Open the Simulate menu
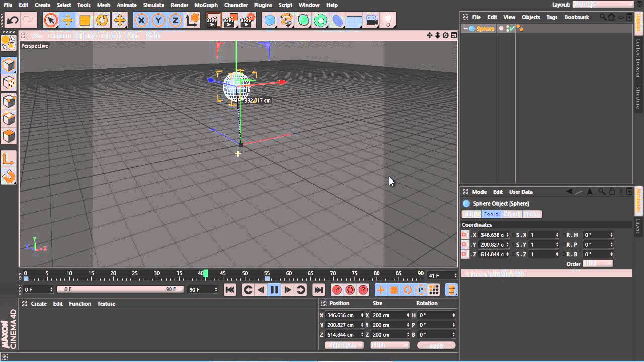The width and height of the screenshot is (644, 362). point(153,5)
